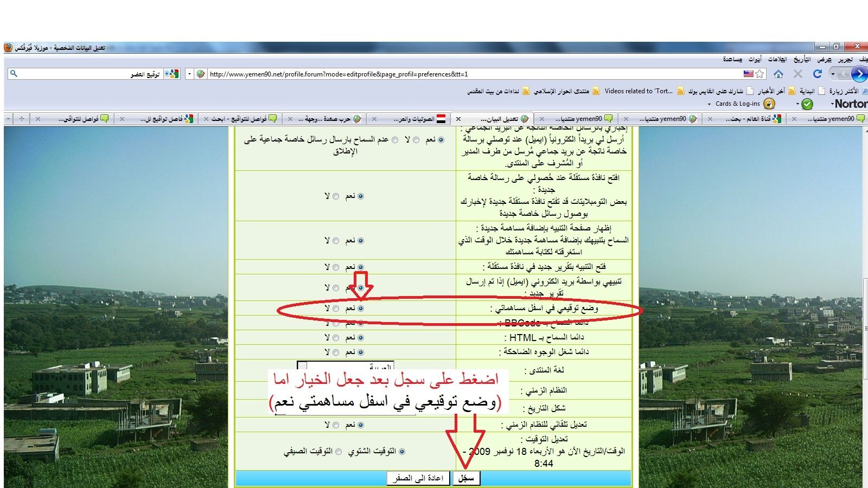Image resolution: width=868 pixels, height=488 pixels.
Task: Select لا for فتح التنبيه بتقرير جديد
Action: click(x=336, y=267)
